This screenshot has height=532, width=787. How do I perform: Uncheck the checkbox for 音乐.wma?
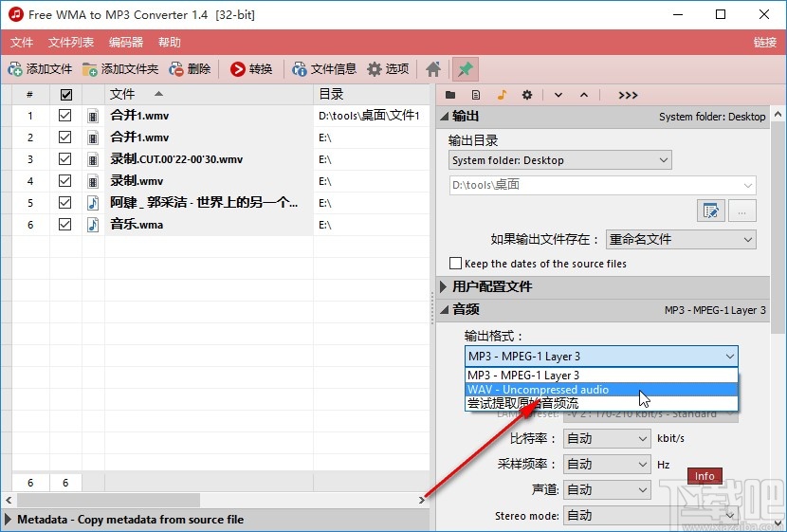(64, 225)
